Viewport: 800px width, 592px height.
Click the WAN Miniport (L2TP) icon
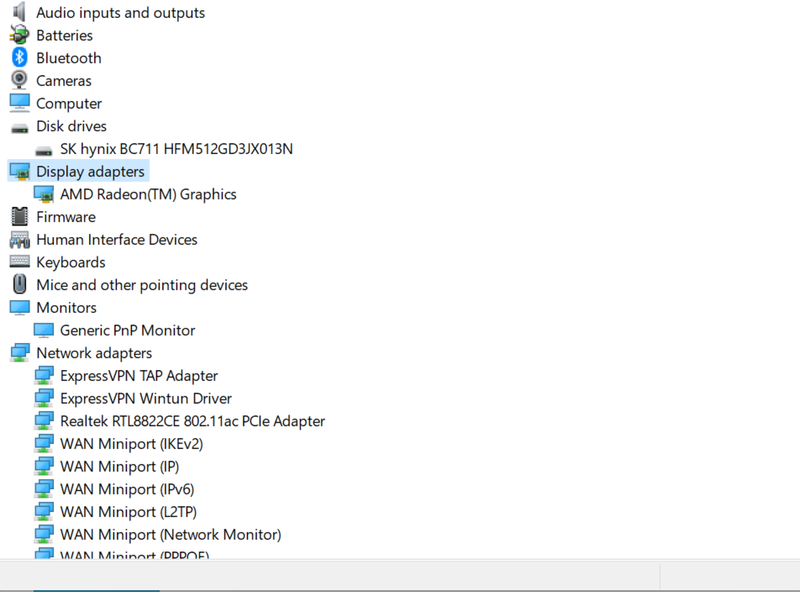coord(43,512)
